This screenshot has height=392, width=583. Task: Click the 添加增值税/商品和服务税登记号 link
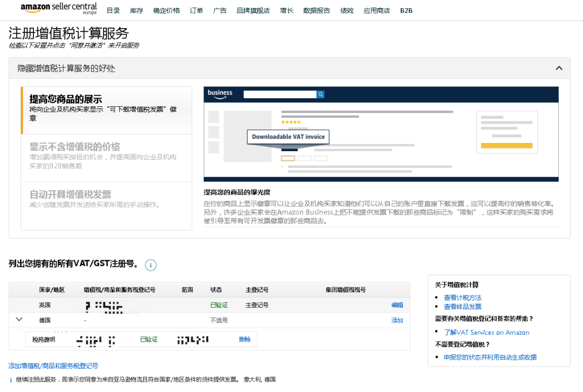(54, 366)
